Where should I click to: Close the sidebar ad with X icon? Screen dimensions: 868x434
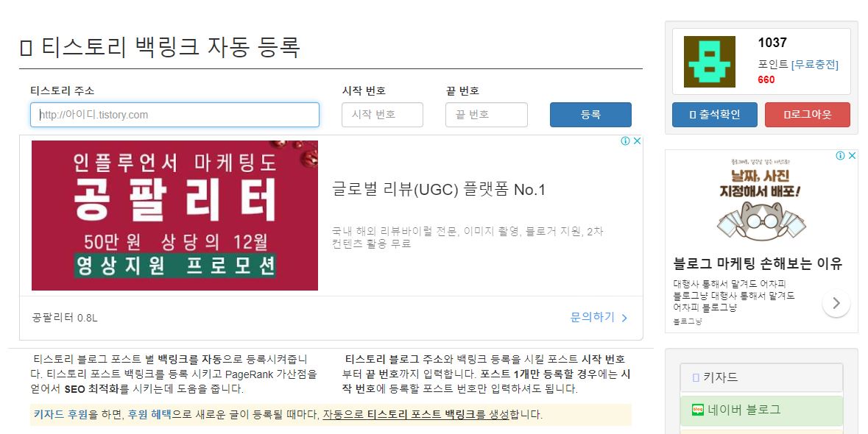click(853, 156)
